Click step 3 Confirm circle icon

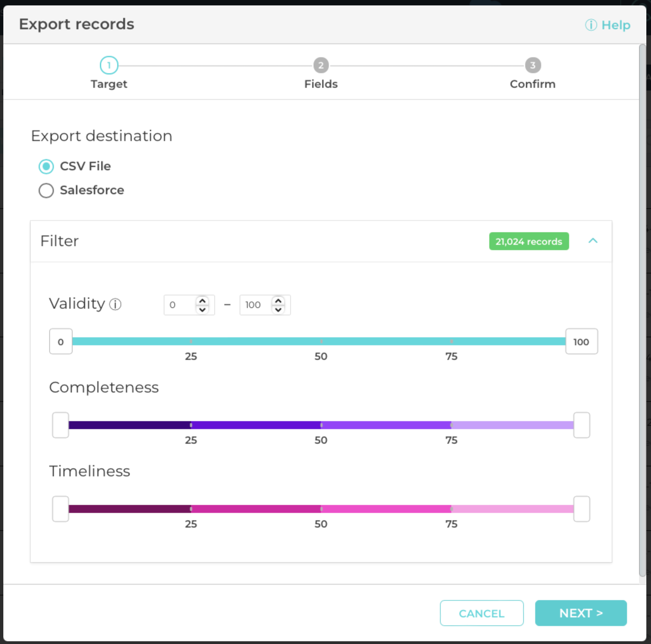(x=533, y=65)
